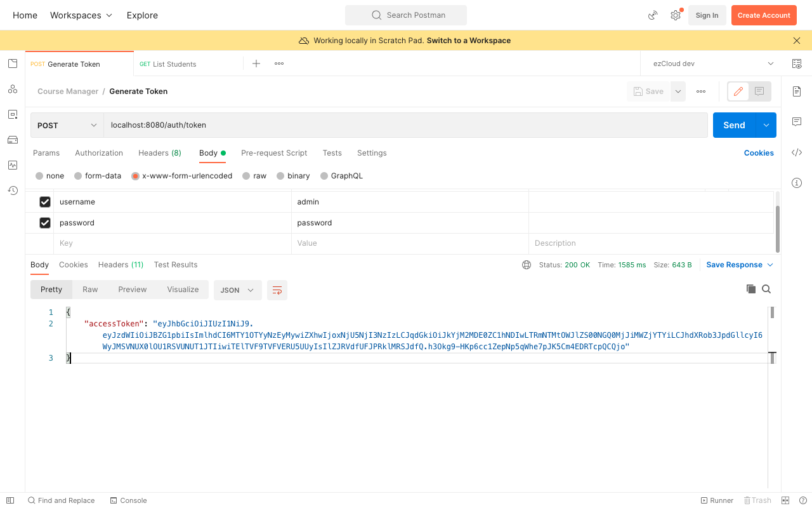The height and width of the screenshot is (508, 812).
Task: Select the raw body type
Action: coord(246,176)
